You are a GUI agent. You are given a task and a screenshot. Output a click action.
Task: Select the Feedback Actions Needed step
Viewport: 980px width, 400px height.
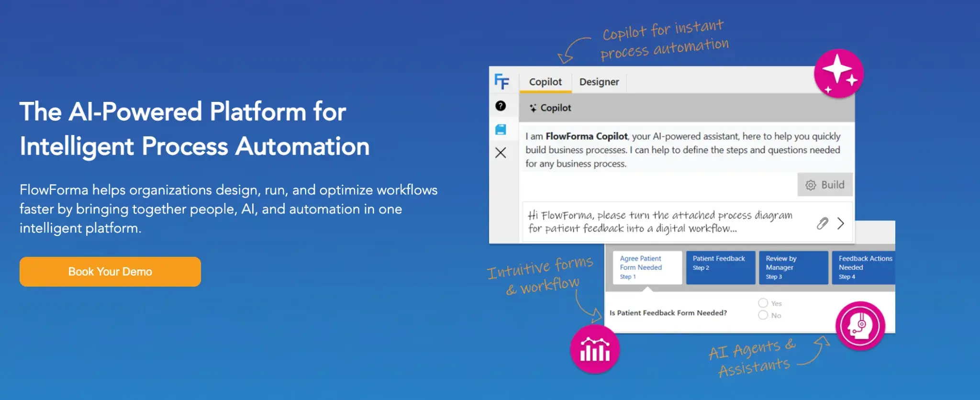click(x=864, y=267)
